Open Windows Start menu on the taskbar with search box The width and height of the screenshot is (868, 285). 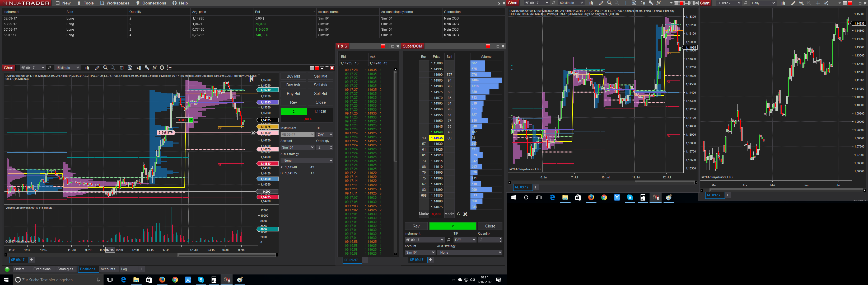tap(6, 280)
